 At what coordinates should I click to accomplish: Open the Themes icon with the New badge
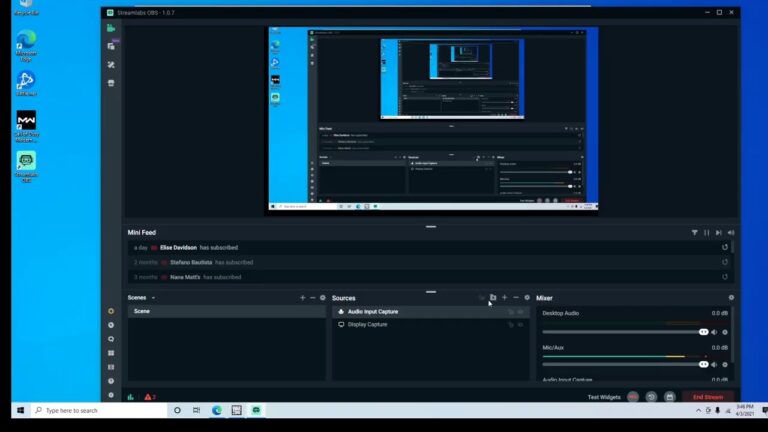point(112,46)
